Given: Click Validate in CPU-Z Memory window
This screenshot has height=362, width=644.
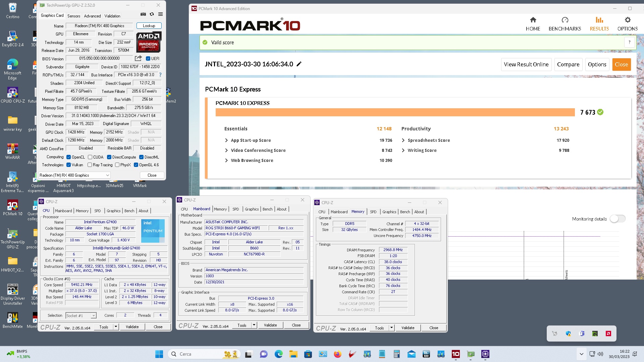Looking at the screenshot, I should point(408,328).
